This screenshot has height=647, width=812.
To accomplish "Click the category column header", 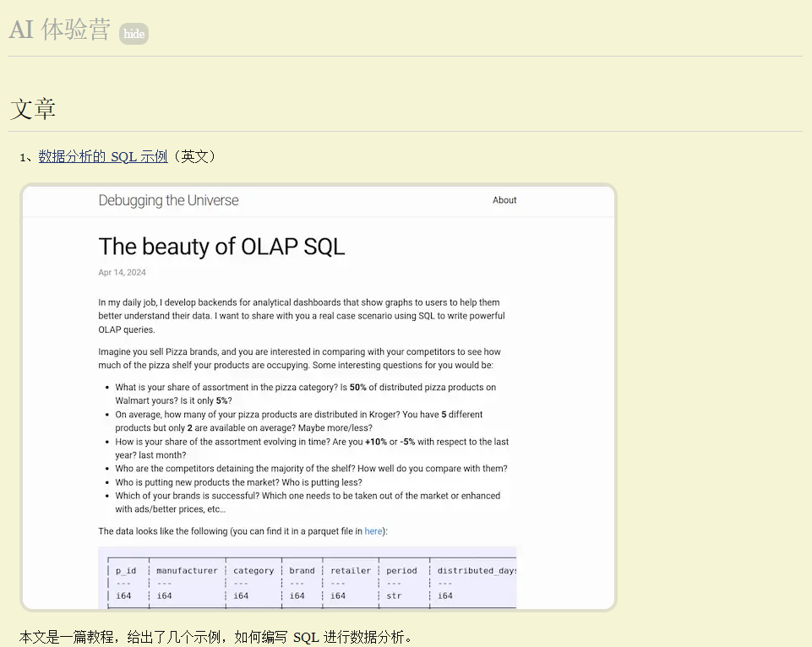I will 253,571.
